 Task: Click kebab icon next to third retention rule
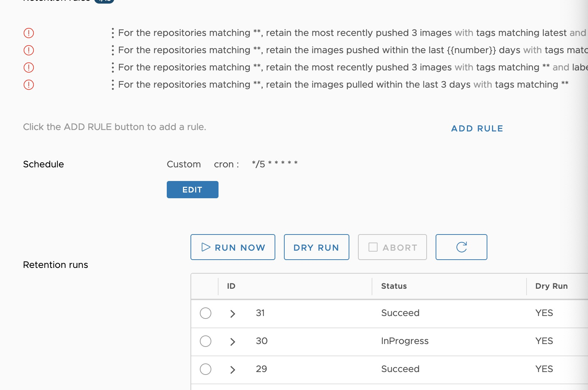click(x=112, y=67)
